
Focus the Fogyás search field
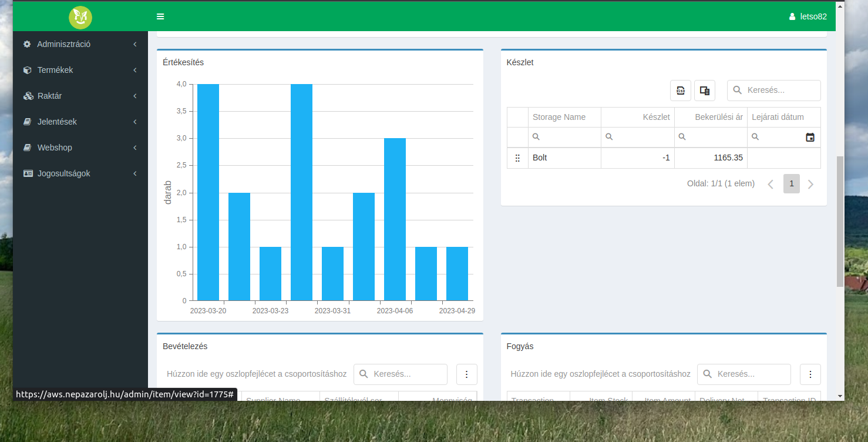744,374
